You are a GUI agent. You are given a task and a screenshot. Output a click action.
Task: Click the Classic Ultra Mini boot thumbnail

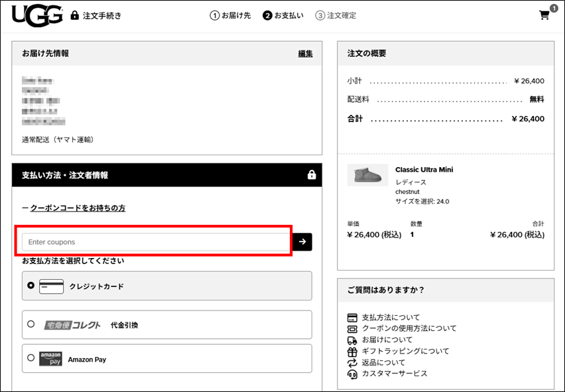pos(367,175)
